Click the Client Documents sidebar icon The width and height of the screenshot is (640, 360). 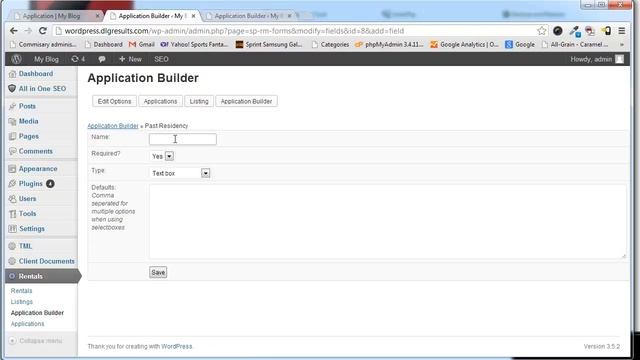[12, 261]
